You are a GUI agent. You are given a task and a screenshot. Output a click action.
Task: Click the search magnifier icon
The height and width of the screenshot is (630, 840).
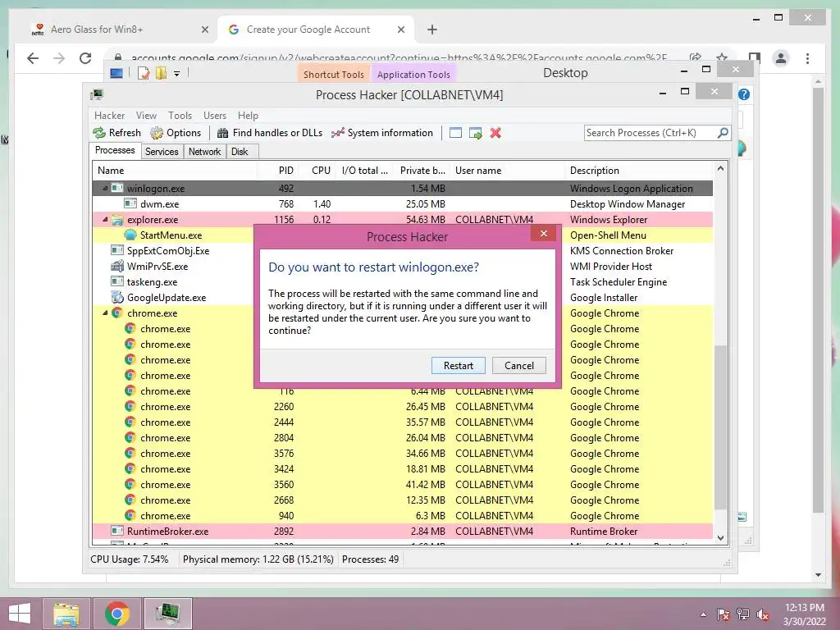point(723,132)
